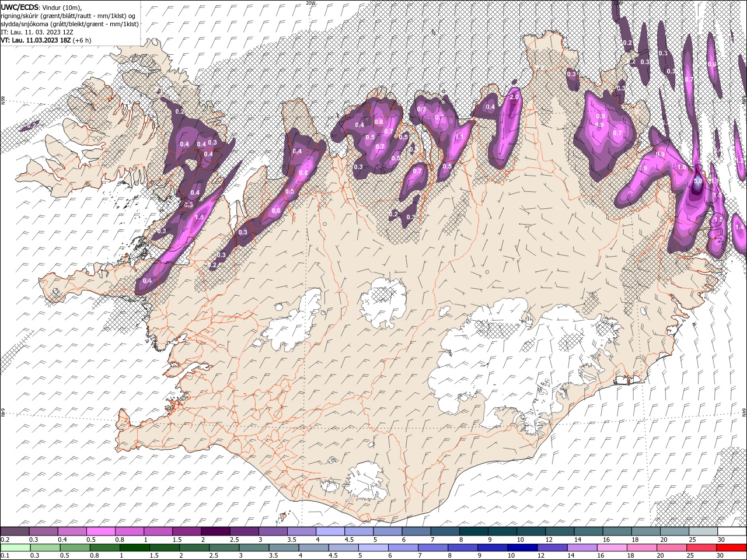
Task: Click the 1.1 snowfall value label
Action: tap(459, 137)
